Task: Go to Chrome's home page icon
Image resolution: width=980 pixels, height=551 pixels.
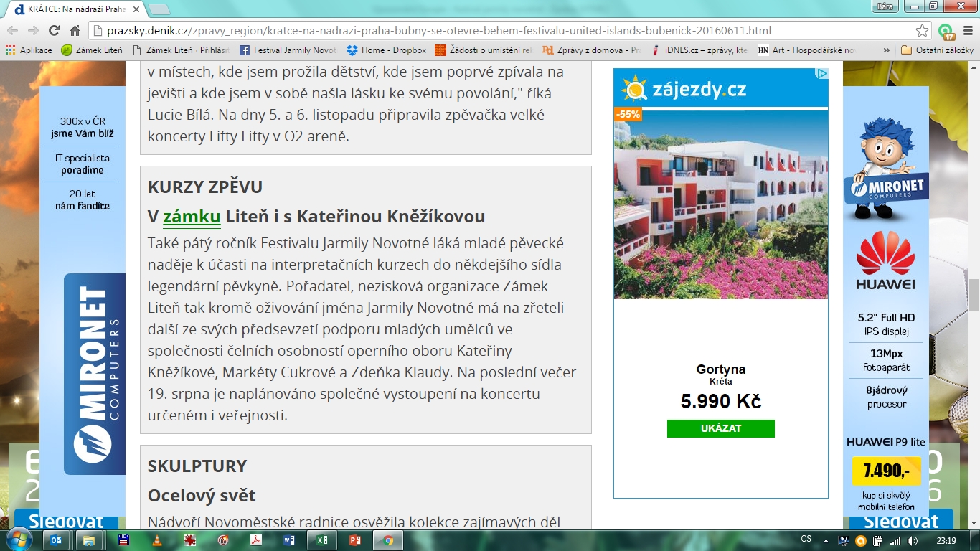Action: pyautogui.click(x=75, y=31)
